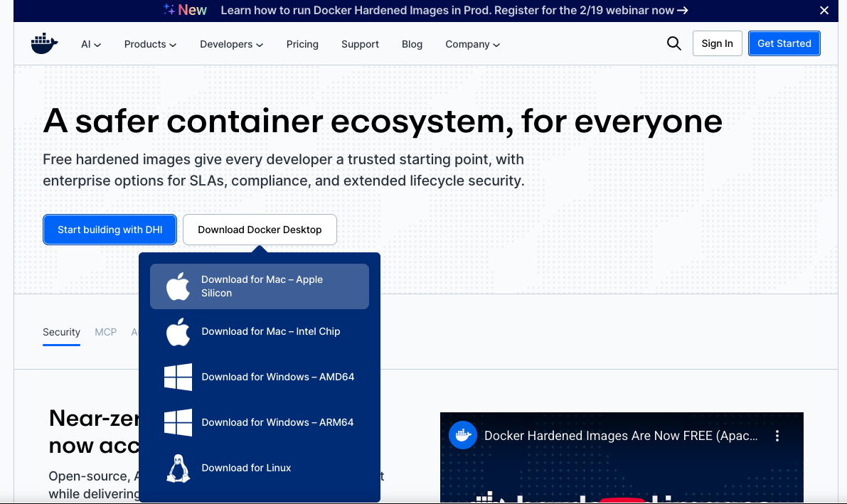Switch to the MCP tab
Viewport: 847px width, 504px height.
[105, 332]
